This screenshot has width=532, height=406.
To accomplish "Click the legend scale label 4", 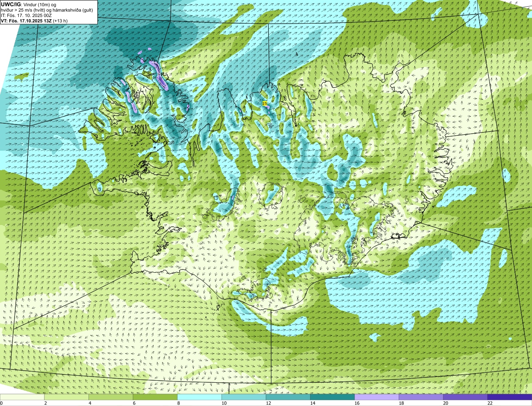I will point(90,403).
